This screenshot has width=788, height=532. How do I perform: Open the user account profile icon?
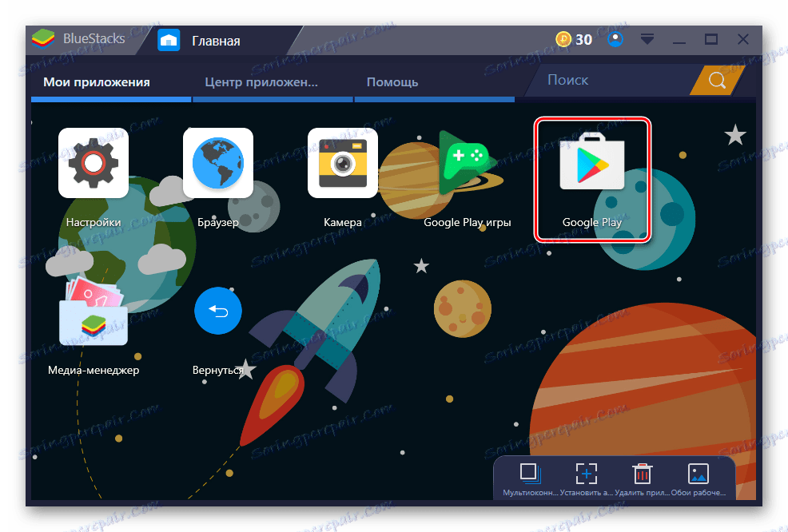tap(615, 39)
